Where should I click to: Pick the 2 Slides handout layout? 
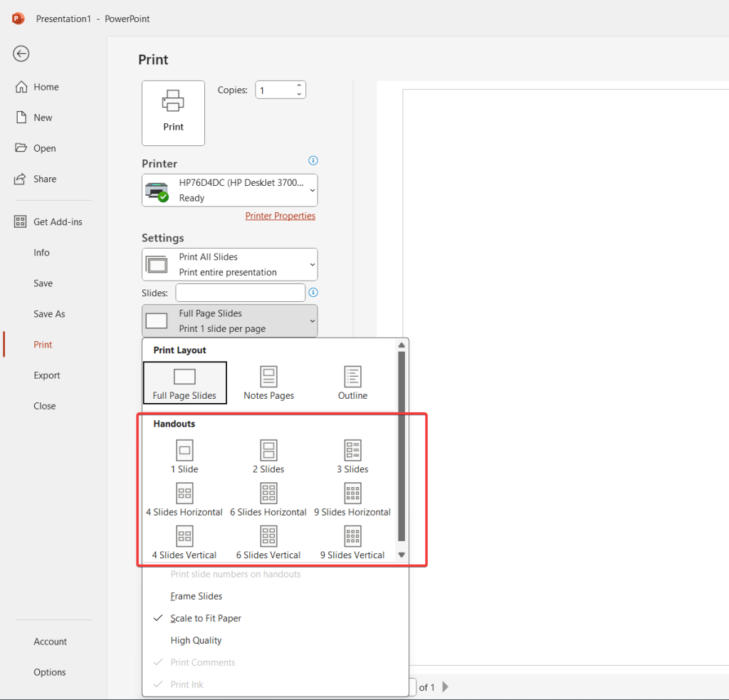click(268, 454)
